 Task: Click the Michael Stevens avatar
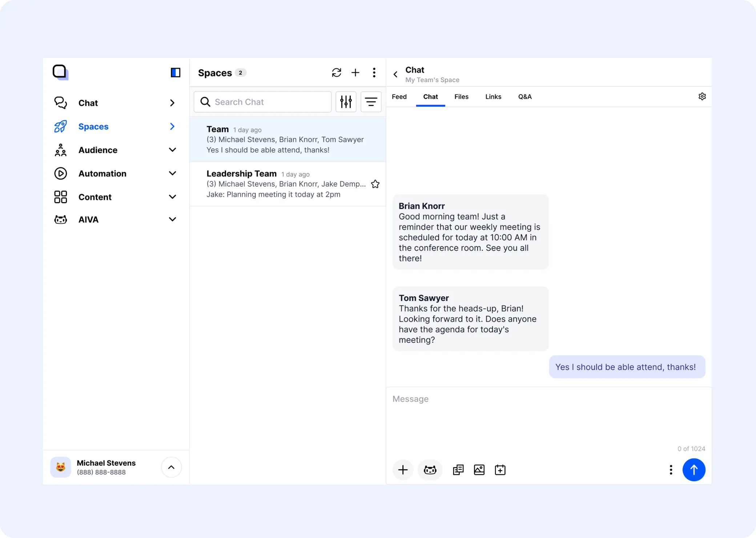tap(61, 467)
